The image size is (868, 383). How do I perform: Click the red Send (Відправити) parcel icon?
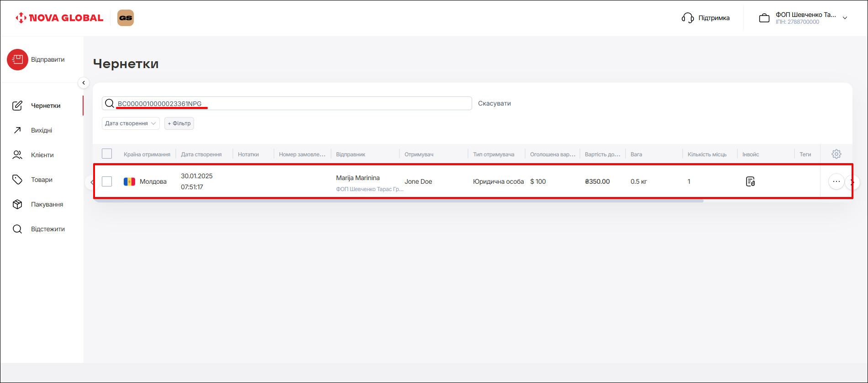click(x=17, y=59)
